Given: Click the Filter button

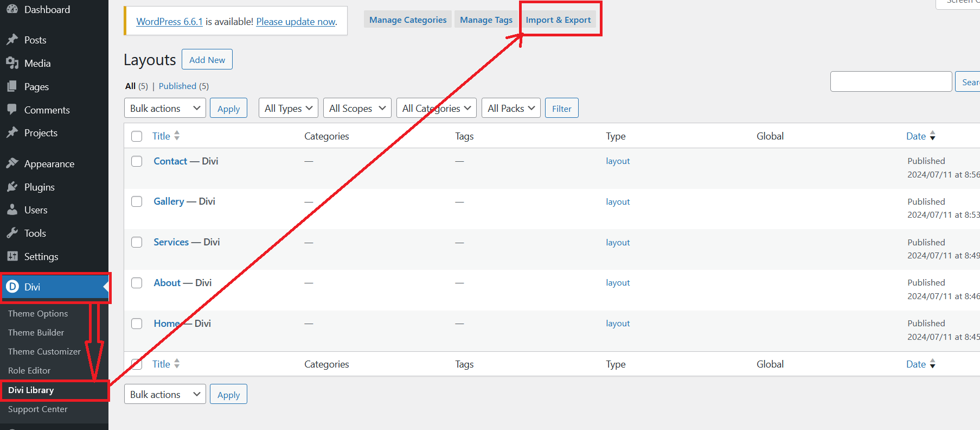Looking at the screenshot, I should click(561, 108).
